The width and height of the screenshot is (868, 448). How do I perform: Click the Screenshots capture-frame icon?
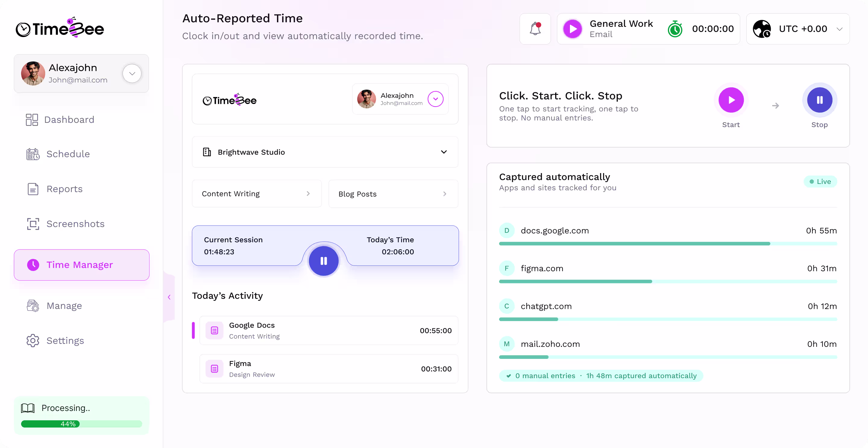(33, 224)
